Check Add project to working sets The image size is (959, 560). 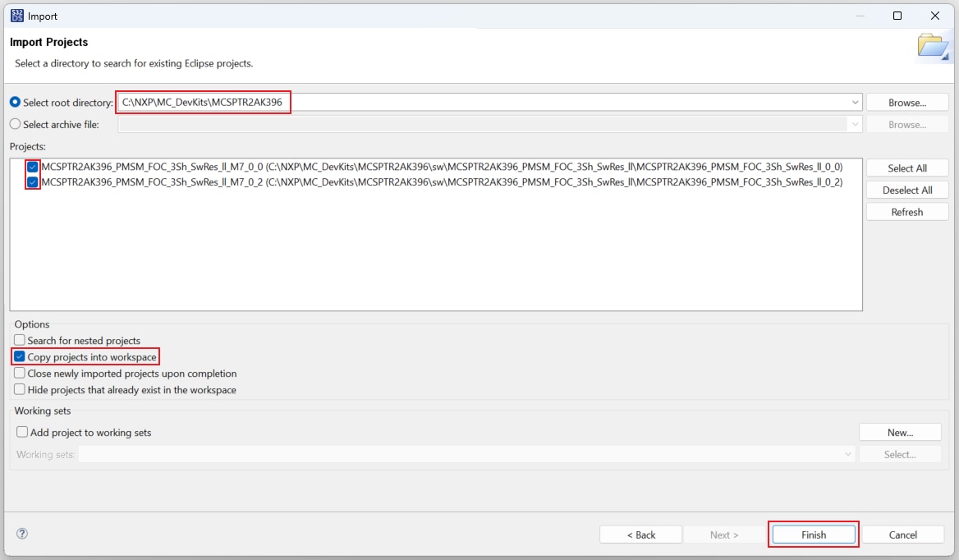click(23, 432)
